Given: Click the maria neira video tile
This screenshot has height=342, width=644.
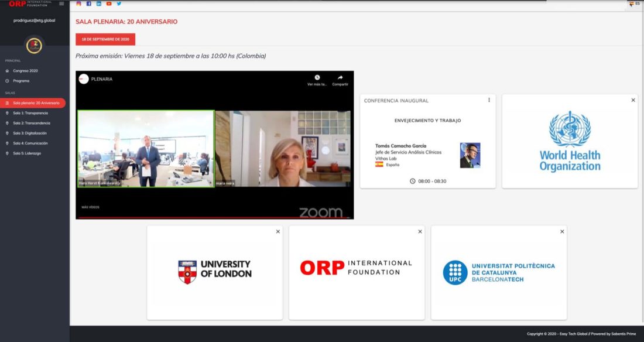Looking at the screenshot, I should (x=283, y=149).
